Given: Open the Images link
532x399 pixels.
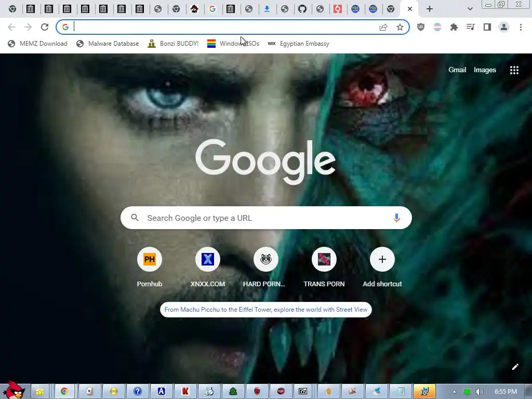Looking at the screenshot, I should 485,70.
